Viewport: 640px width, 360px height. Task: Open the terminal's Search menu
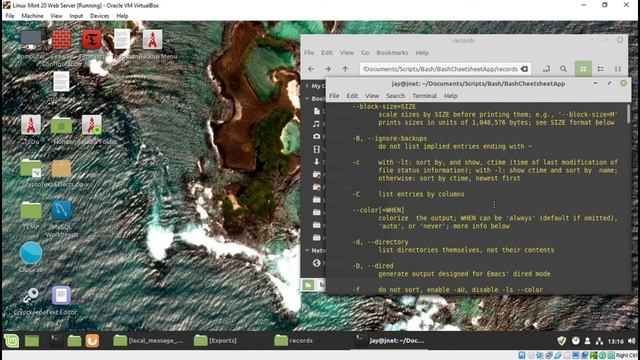(396, 96)
